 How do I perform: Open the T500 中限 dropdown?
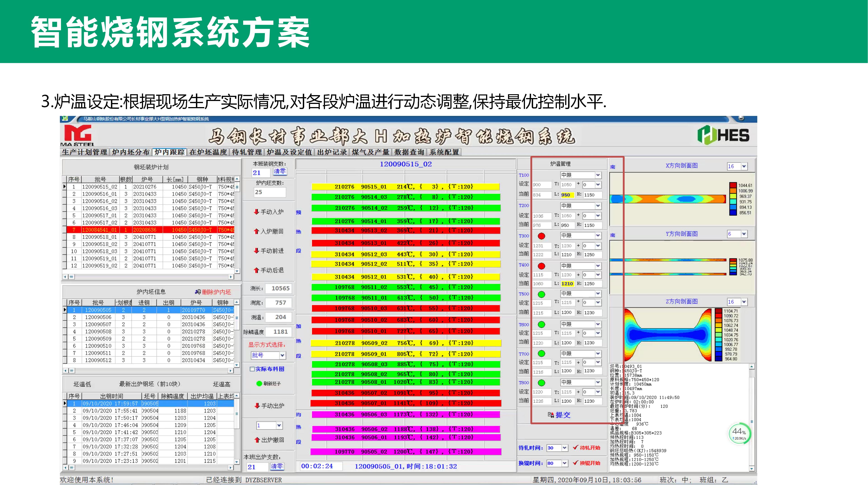click(598, 294)
